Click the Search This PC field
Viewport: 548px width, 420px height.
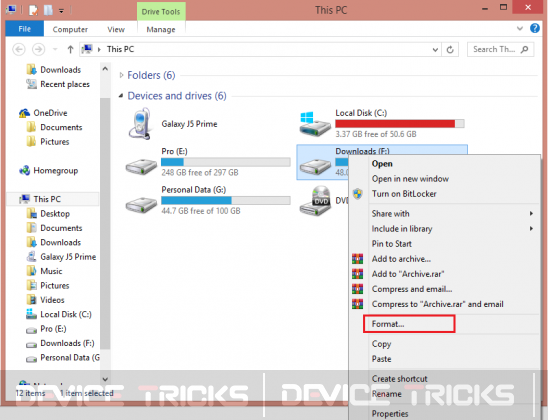click(500, 50)
